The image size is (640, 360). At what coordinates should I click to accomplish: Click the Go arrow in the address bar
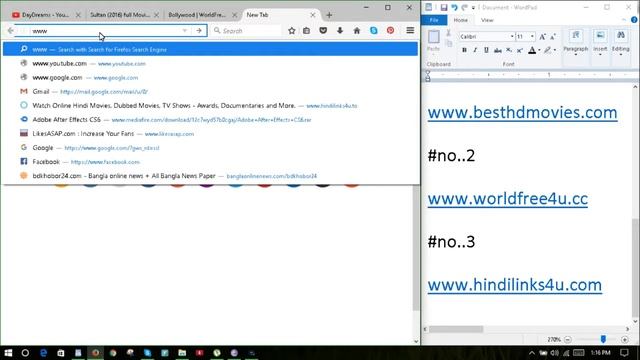[x=199, y=31]
